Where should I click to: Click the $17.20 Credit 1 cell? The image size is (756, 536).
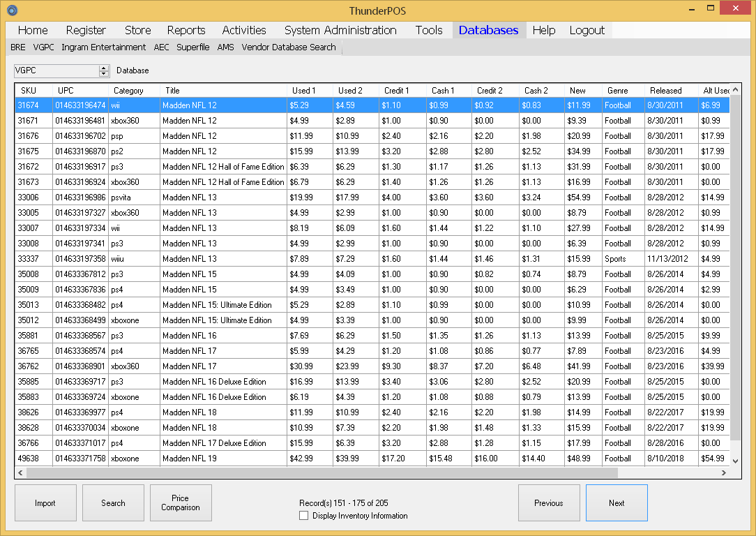click(x=402, y=459)
